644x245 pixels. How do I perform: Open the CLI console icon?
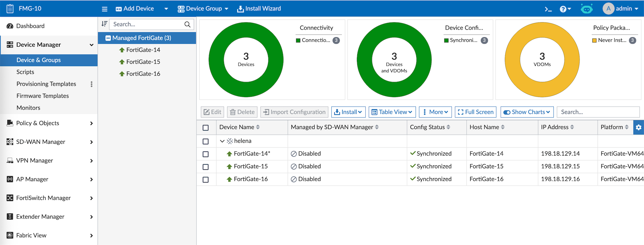click(x=548, y=9)
